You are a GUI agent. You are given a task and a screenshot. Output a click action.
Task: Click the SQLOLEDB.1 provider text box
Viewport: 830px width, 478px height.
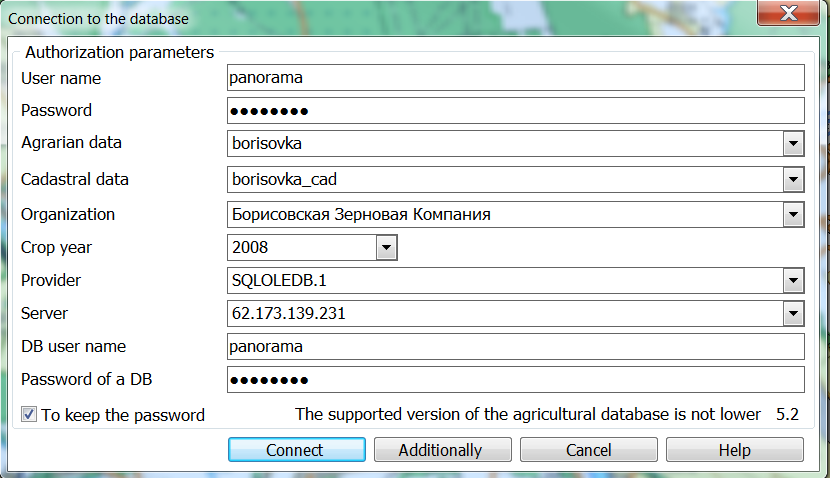coord(502,281)
